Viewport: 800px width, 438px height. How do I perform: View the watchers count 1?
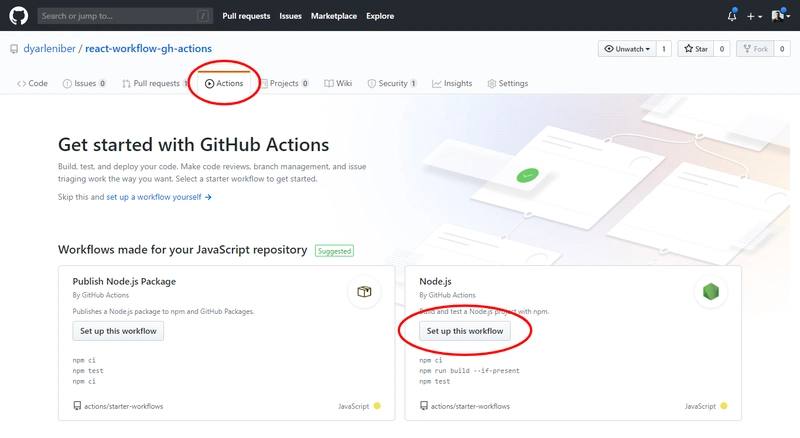point(663,49)
